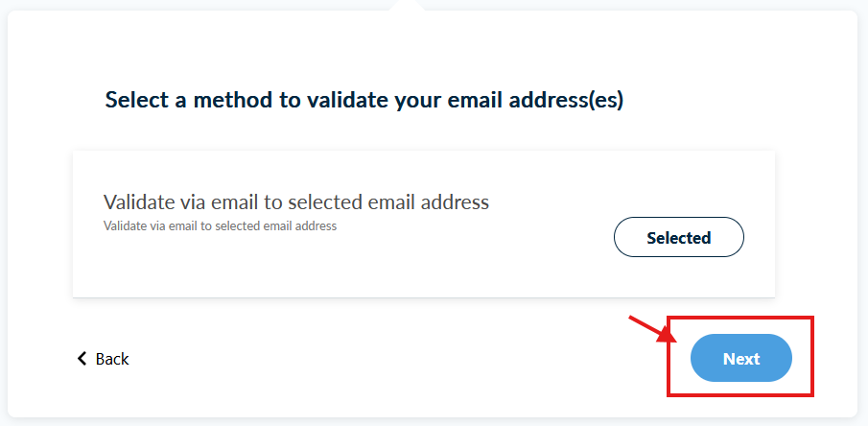Click the word 'Back' at bottom left
Image resolution: width=868 pixels, height=426 pixels.
(112, 359)
